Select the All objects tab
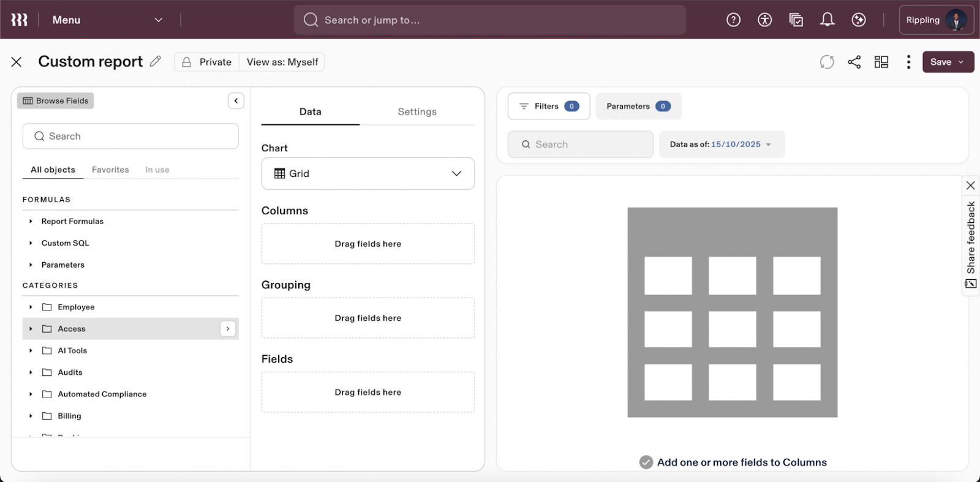 tap(53, 170)
